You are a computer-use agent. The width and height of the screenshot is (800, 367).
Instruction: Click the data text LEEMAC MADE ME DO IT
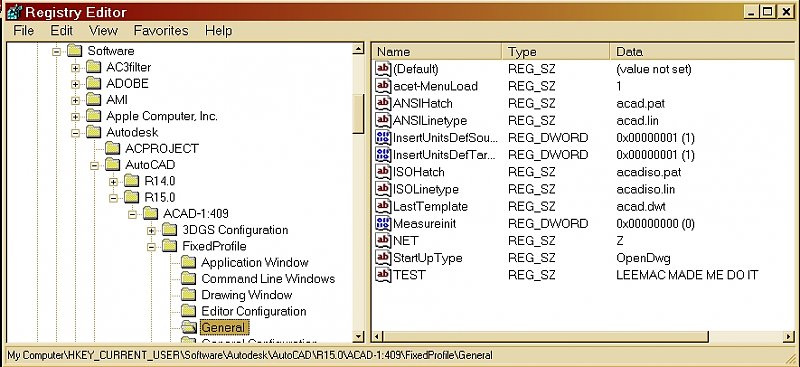687,275
